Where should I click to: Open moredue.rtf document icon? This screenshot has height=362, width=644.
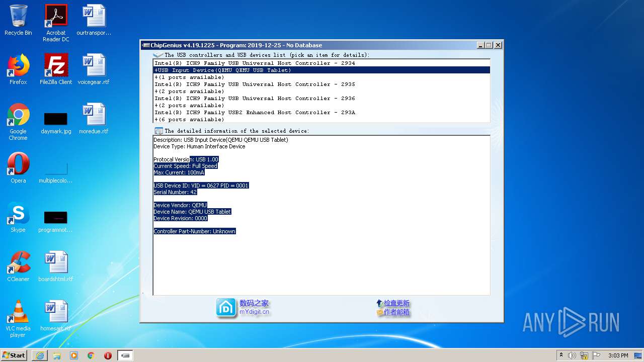click(94, 119)
